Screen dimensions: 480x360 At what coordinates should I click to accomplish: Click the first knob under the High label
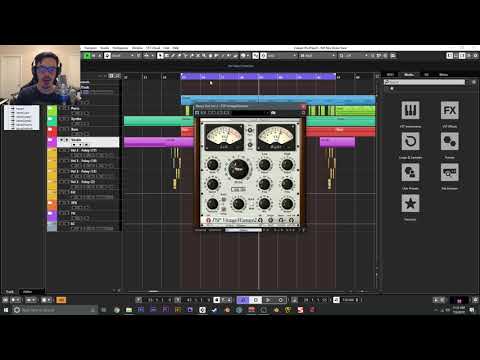pyautogui.click(x=287, y=165)
